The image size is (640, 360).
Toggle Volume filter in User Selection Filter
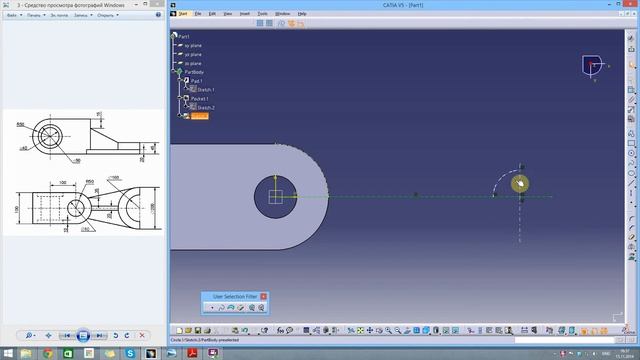coord(241,308)
